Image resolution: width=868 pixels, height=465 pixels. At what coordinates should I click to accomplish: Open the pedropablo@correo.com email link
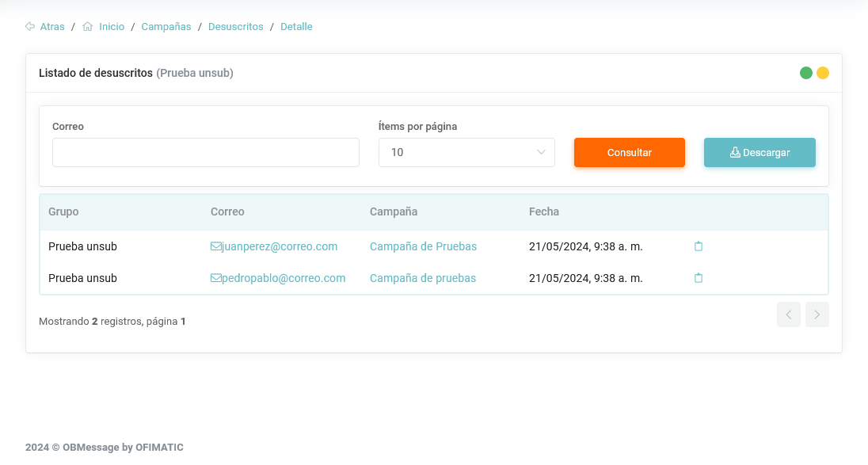284,278
